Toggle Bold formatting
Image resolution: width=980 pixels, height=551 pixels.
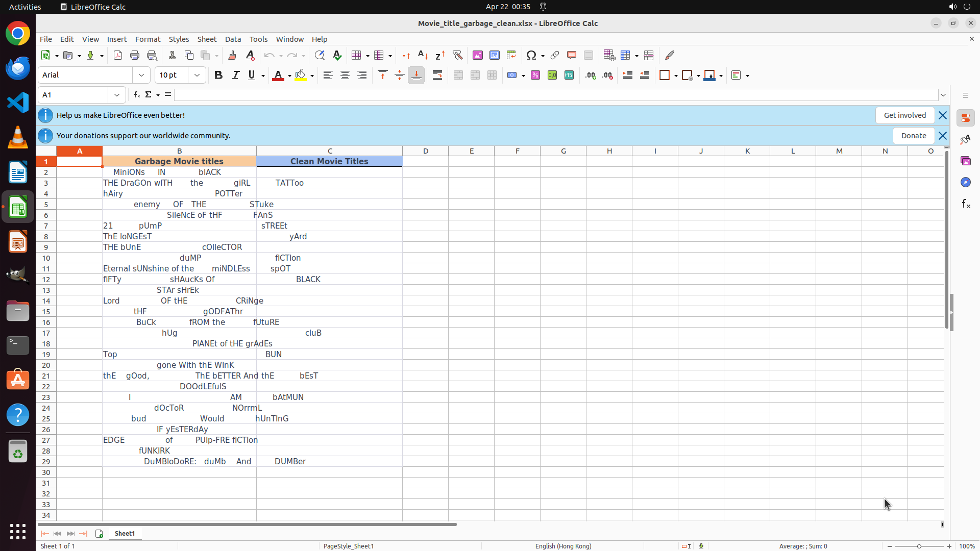(x=218, y=75)
